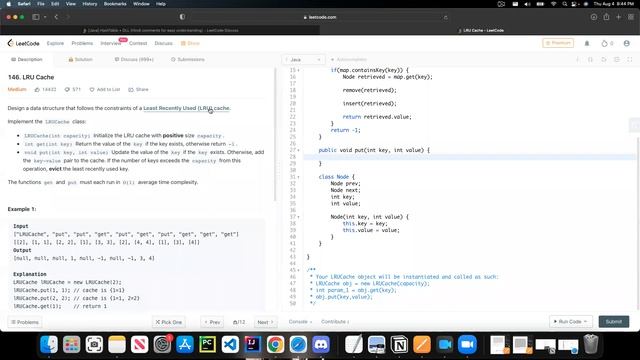Open the Java language dropdown
The width and height of the screenshot is (640, 360).
(x=304, y=60)
